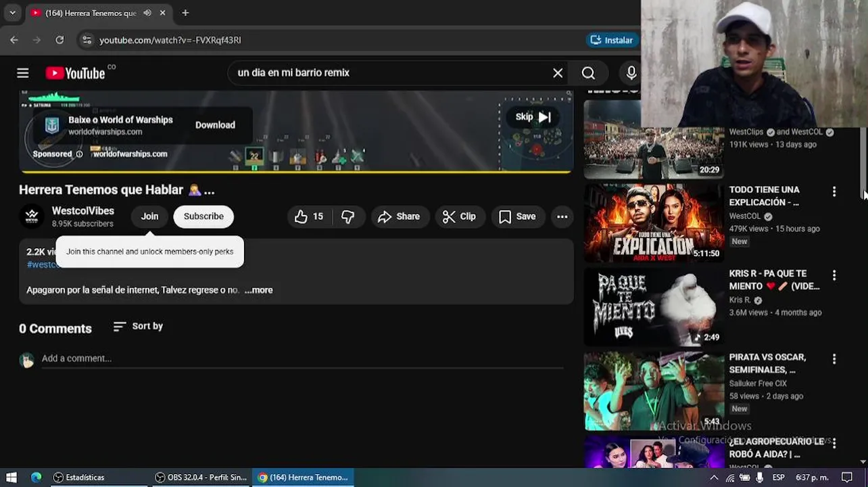The height and width of the screenshot is (487, 868).
Task: Open WestcolVibes channel name link
Action: coord(83,211)
